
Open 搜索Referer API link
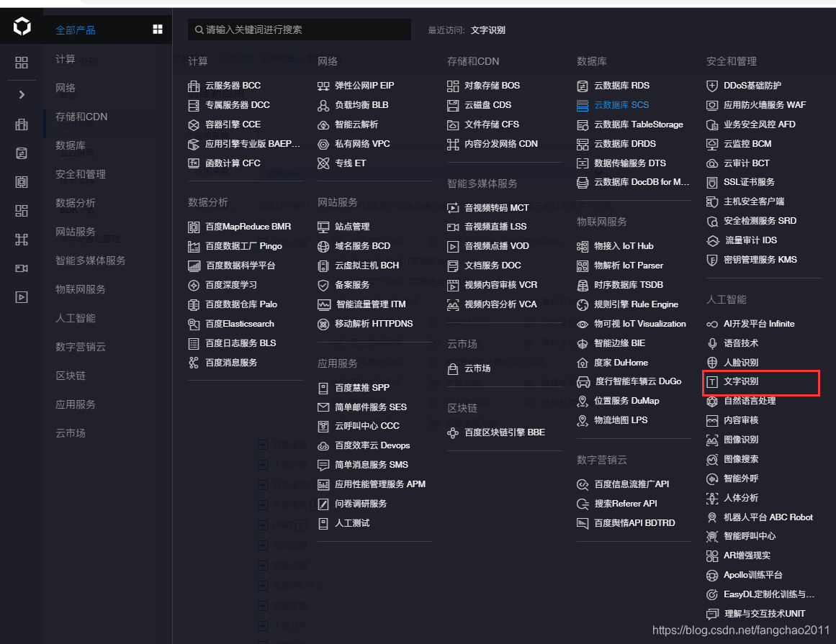coord(626,504)
